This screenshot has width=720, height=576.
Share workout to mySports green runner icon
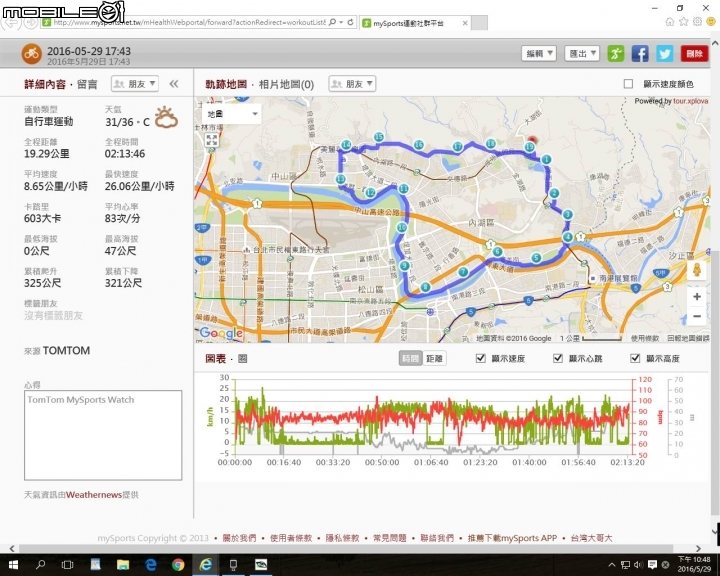point(616,53)
